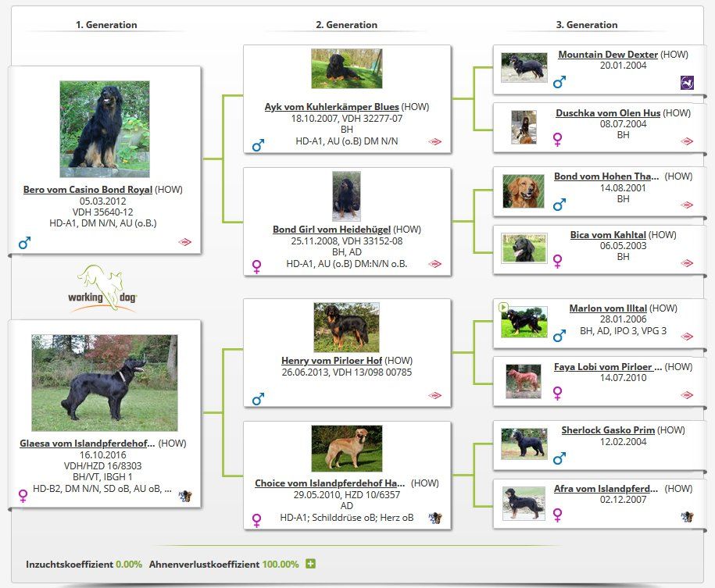This screenshot has height=588, width=715.
Task: Click Duschka vom Olen Hus thumbnail
Action: (524, 127)
